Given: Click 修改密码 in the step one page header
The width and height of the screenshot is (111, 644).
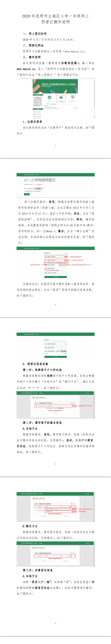Looking at the screenshot, I should [41, 393].
